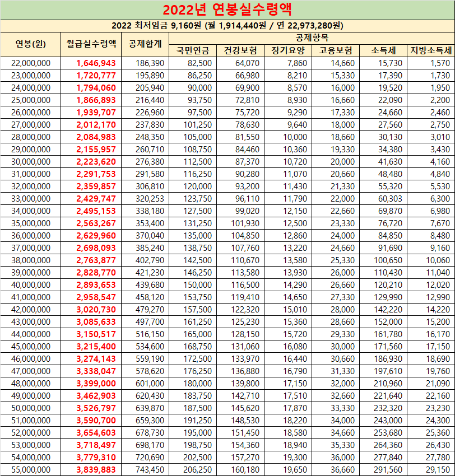Select deduction total 559,190
455x476 pixels.
[x=150, y=359]
